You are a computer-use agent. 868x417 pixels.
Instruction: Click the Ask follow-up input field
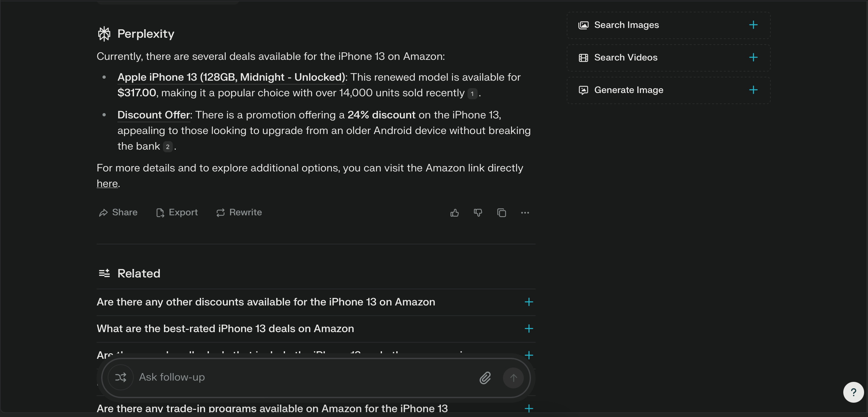pyautogui.click(x=305, y=378)
